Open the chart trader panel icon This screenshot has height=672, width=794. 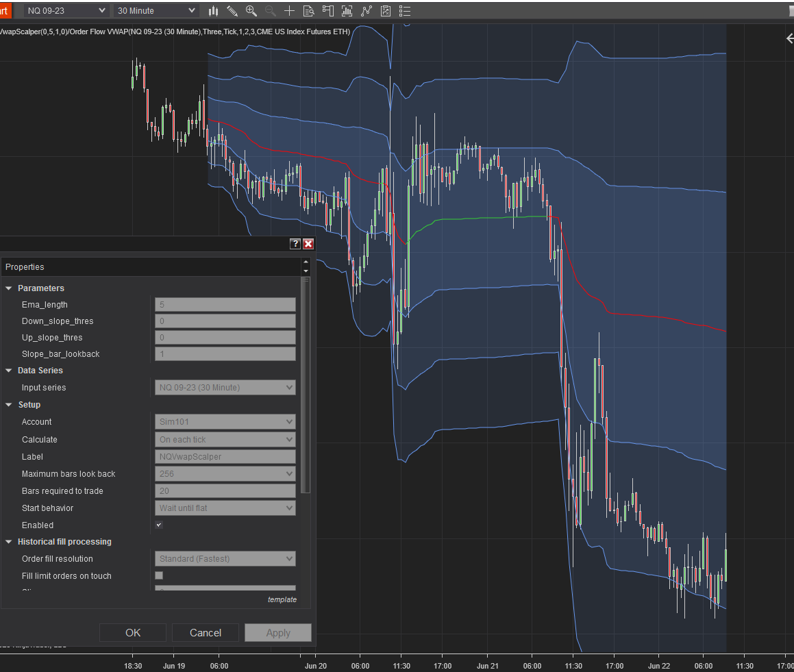pyautogui.click(x=327, y=11)
